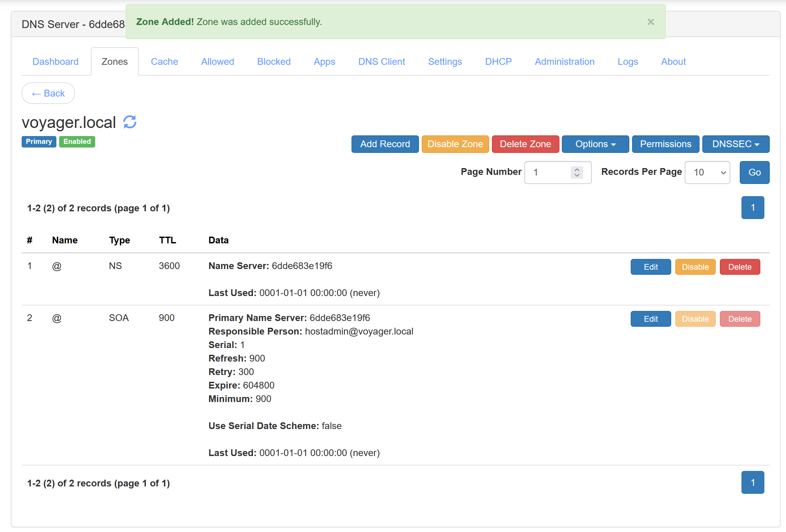Go back to the zones list

click(48, 94)
